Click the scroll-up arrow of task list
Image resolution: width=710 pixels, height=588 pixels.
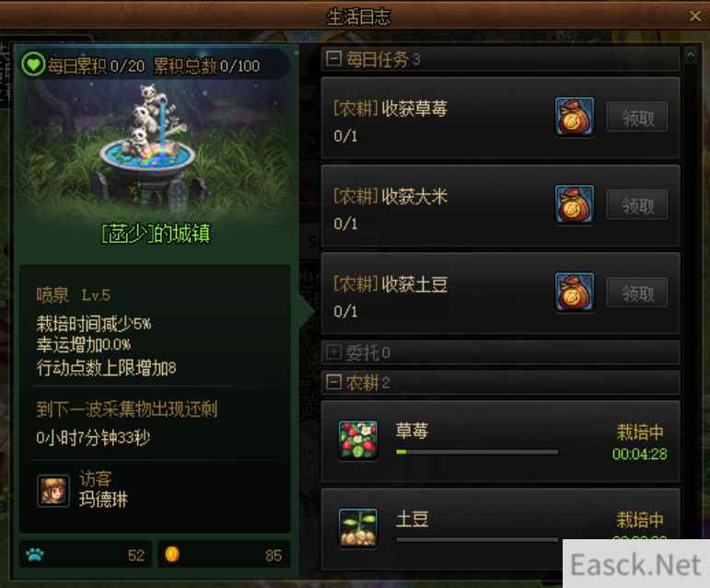(691, 55)
